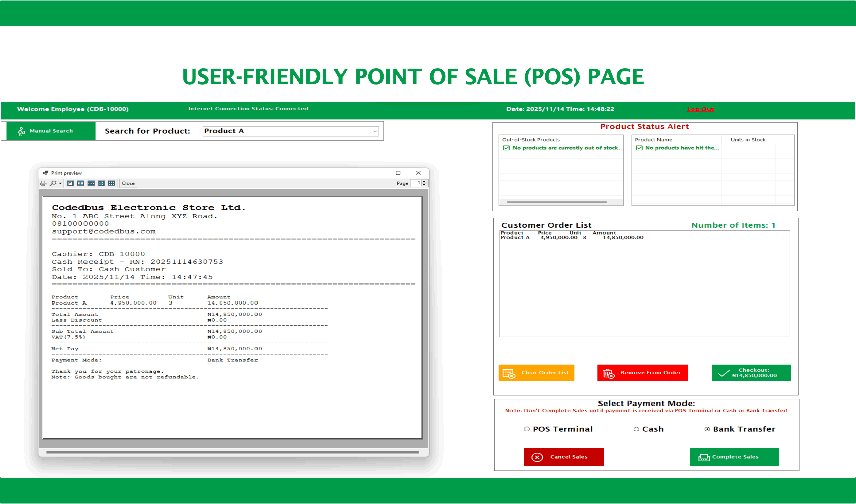Click the Clear Order List button
The width and height of the screenshot is (856, 504).
[x=536, y=373]
